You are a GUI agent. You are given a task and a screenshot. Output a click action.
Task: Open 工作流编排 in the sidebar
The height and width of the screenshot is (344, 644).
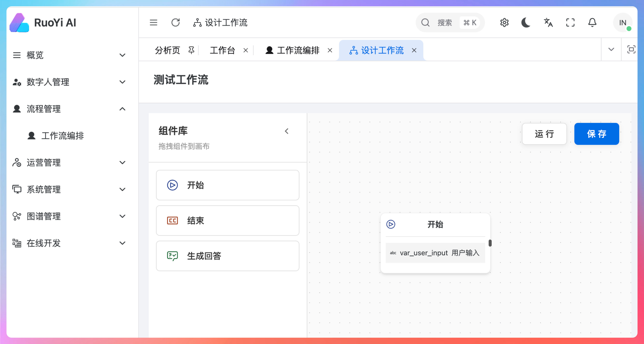coord(63,136)
